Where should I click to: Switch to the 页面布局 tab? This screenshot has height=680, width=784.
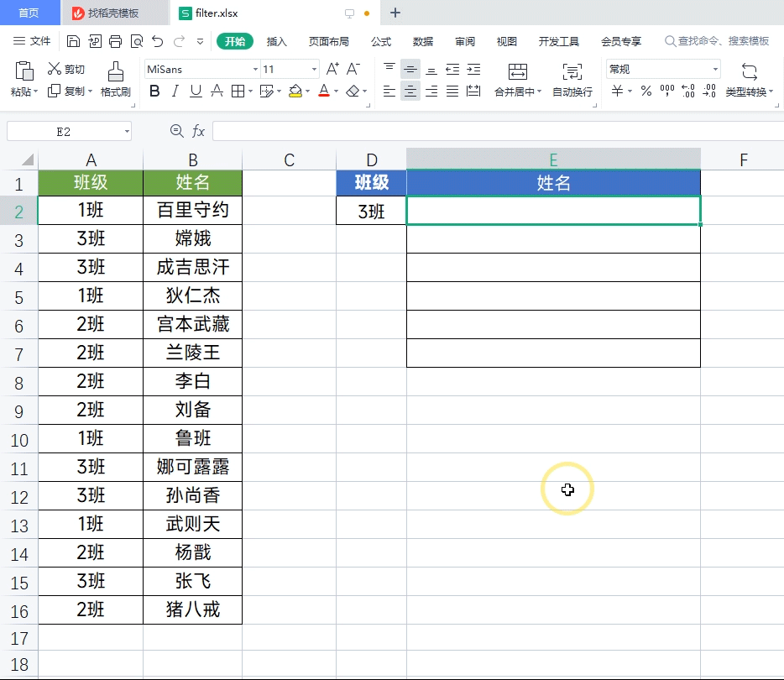tap(328, 41)
